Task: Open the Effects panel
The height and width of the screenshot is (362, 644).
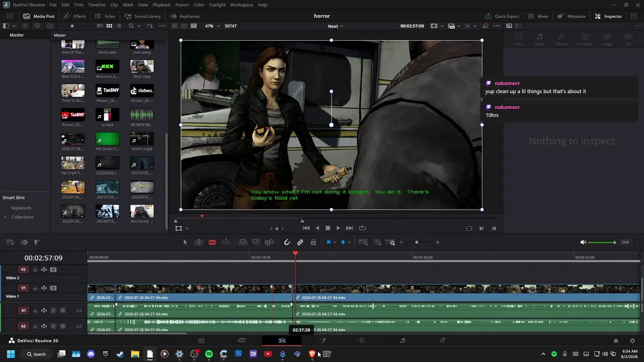Action: coord(75,16)
